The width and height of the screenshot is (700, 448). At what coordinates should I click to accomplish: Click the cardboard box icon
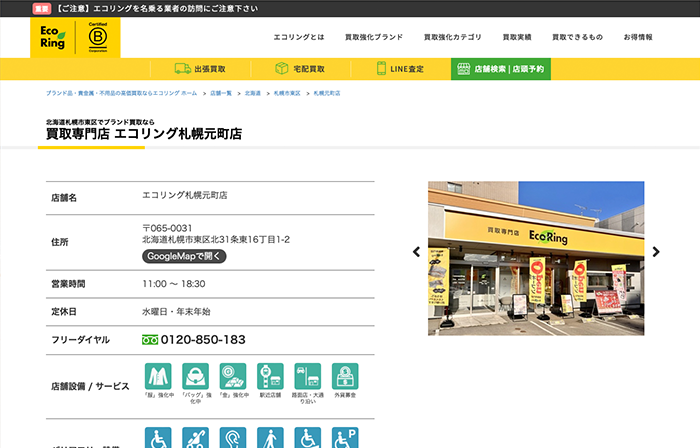tap(282, 68)
